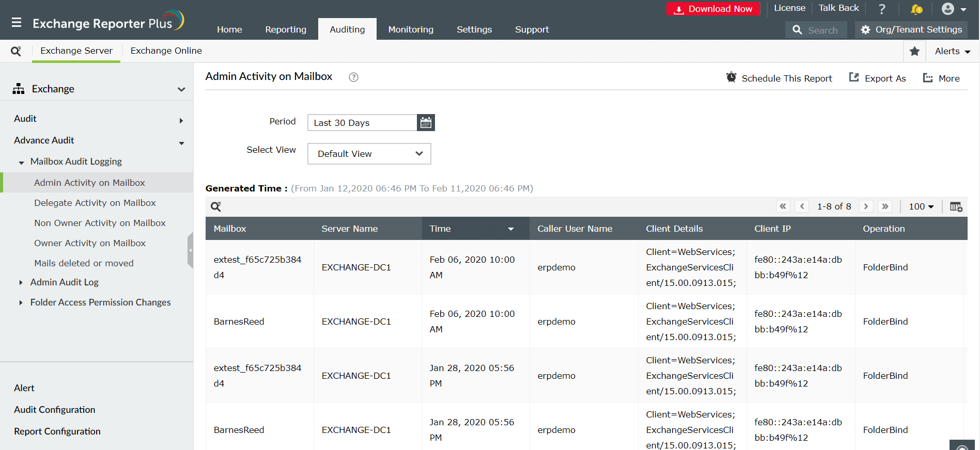Open help for Admin Activity on Mailbox

[x=353, y=77]
